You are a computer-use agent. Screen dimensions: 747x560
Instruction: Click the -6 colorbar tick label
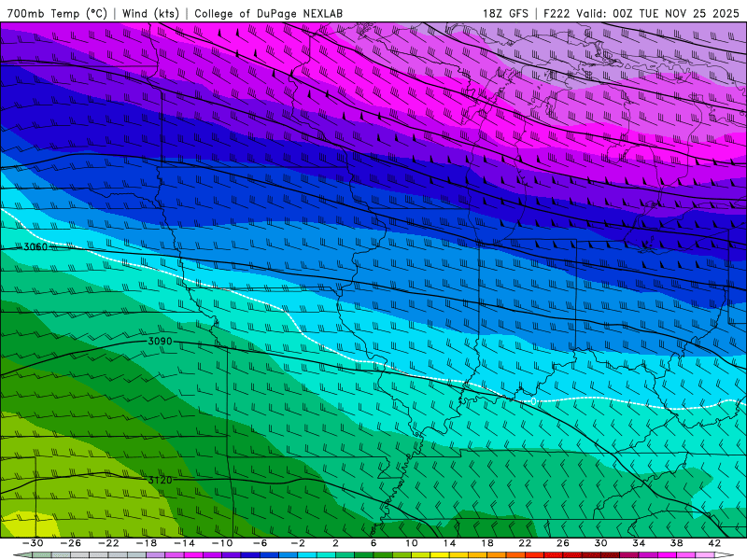(261, 543)
